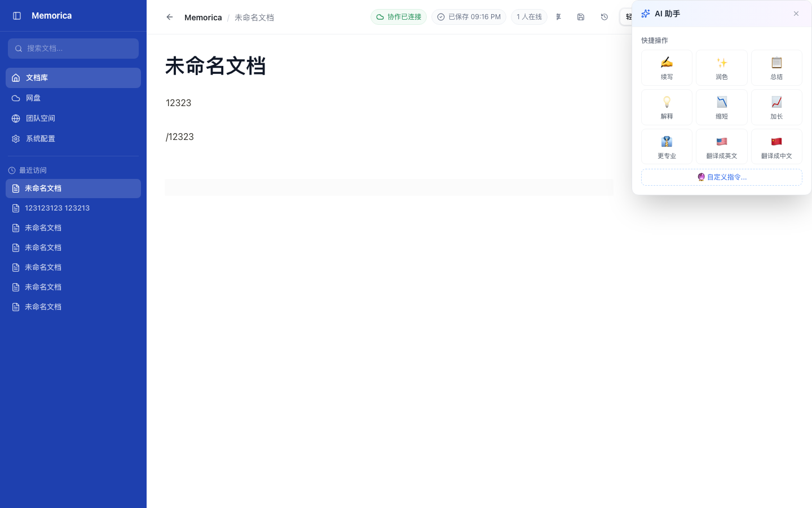Click the paragraph 12323
Screen dimensions: 812x508
tap(179, 103)
